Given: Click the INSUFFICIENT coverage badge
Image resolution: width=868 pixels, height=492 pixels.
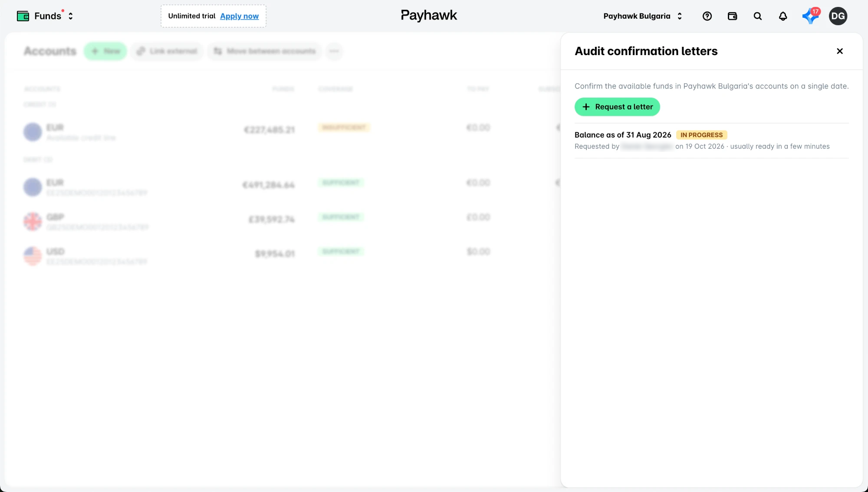Looking at the screenshot, I should [x=344, y=128].
